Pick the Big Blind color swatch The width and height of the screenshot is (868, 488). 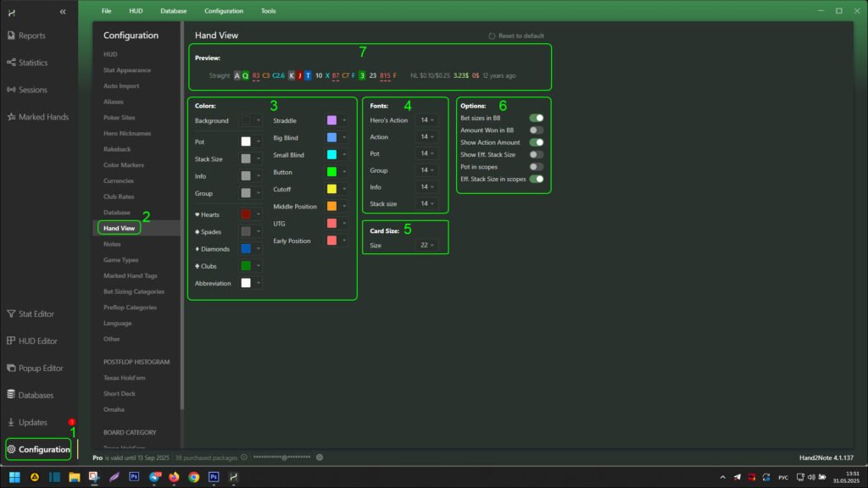click(x=331, y=137)
